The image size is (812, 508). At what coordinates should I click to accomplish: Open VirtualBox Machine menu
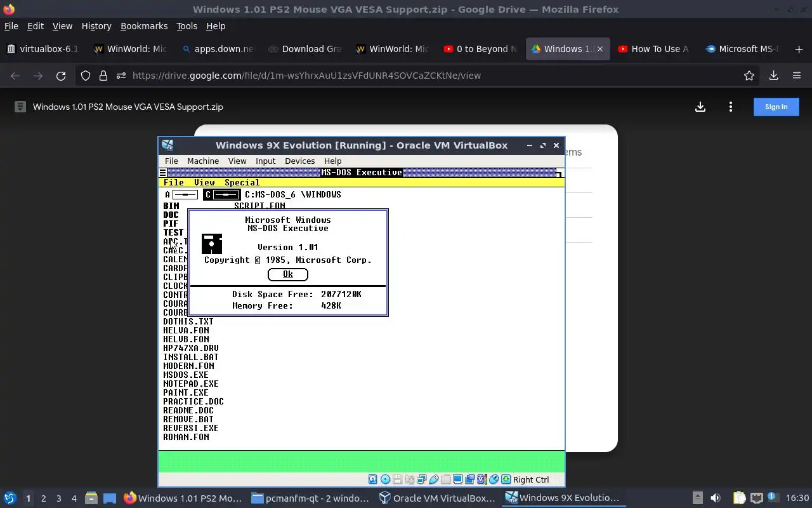203,161
